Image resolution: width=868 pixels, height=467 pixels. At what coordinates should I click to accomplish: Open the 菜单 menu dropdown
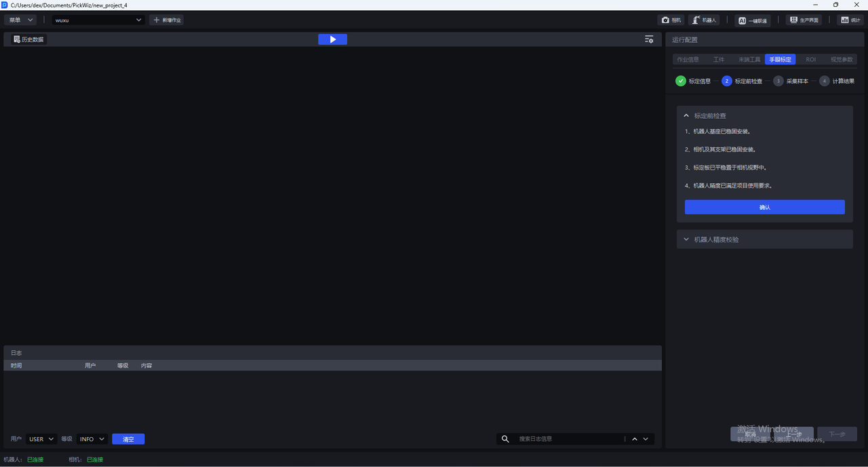[20, 20]
